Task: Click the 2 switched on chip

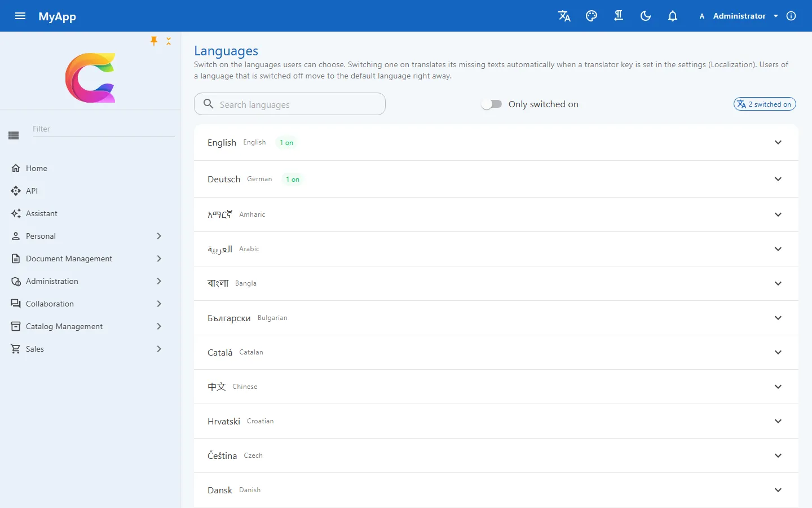Action: (765, 104)
